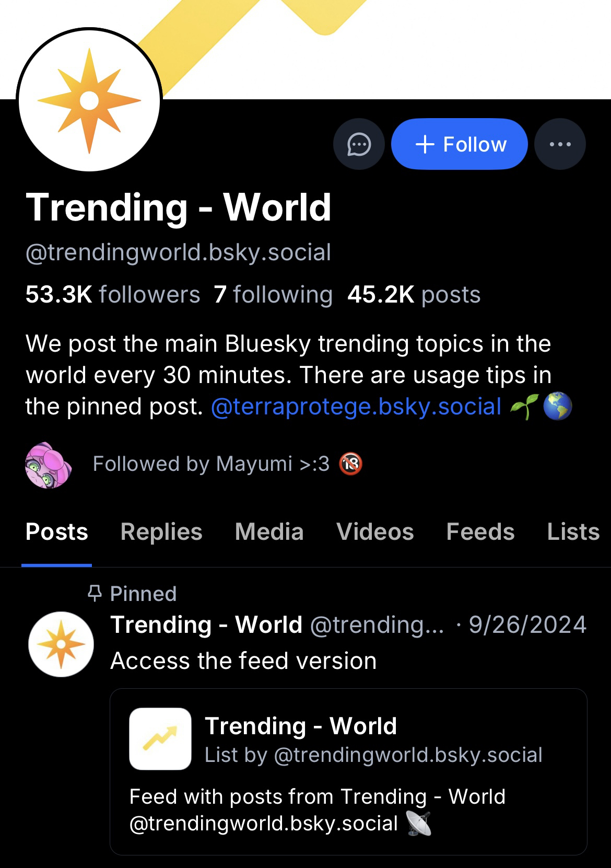Image resolution: width=611 pixels, height=868 pixels.
Task: Open the Trending - World list card title
Action: (301, 726)
